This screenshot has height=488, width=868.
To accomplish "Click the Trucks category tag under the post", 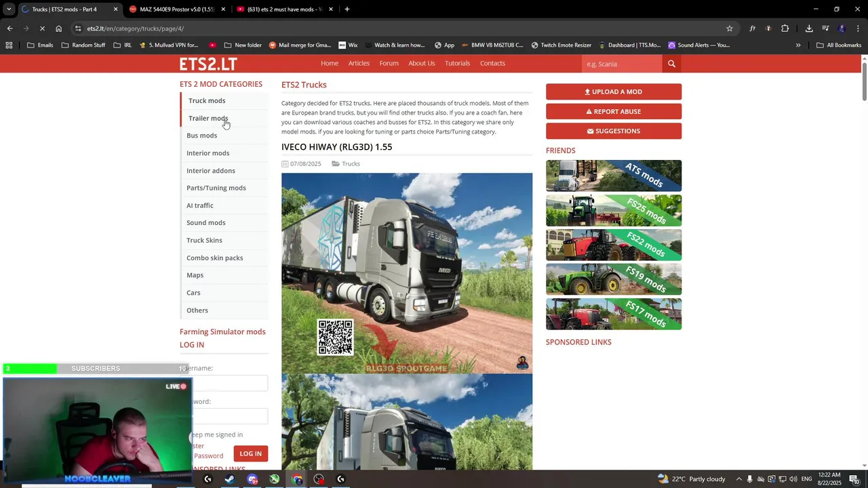I will (x=351, y=163).
